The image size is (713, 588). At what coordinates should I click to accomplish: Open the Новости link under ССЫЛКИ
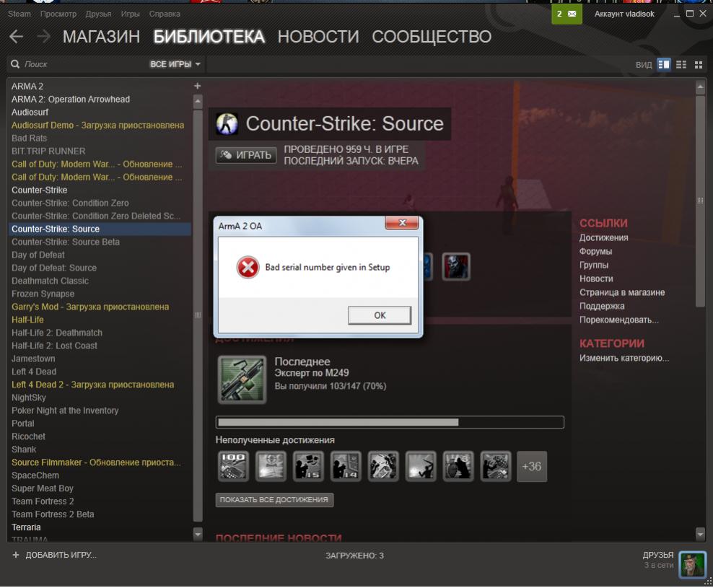[x=596, y=278]
